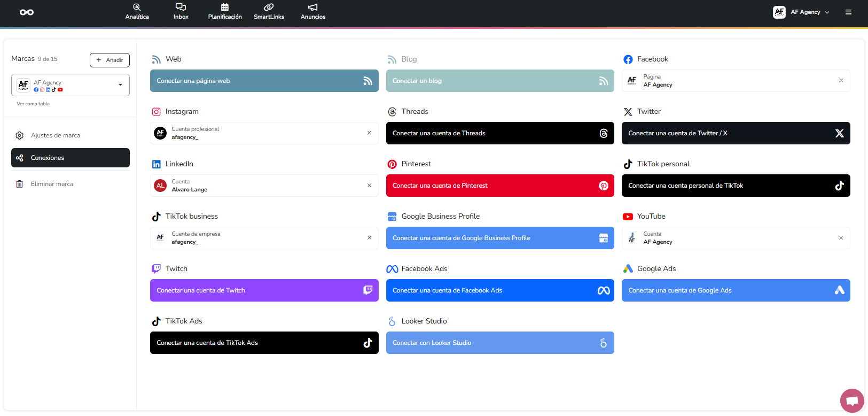This screenshot has width=868, height=416.
Task: Open the chat support bubble
Action: click(x=852, y=400)
